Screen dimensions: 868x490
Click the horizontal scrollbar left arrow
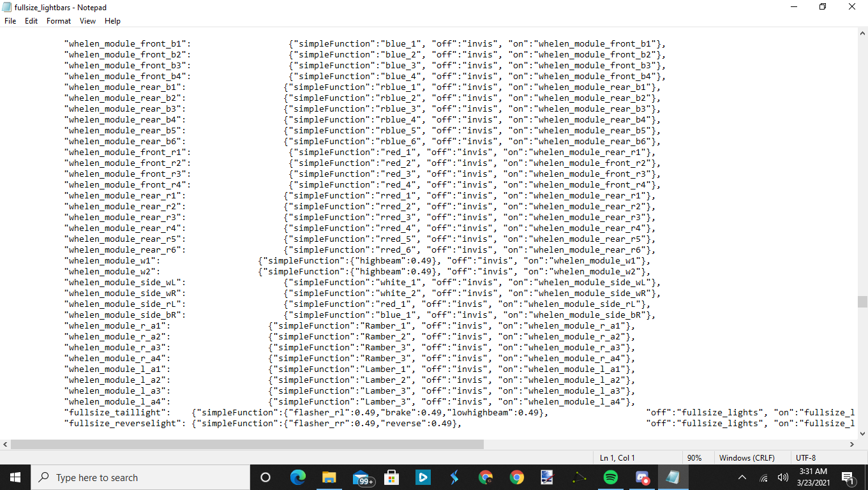click(5, 444)
